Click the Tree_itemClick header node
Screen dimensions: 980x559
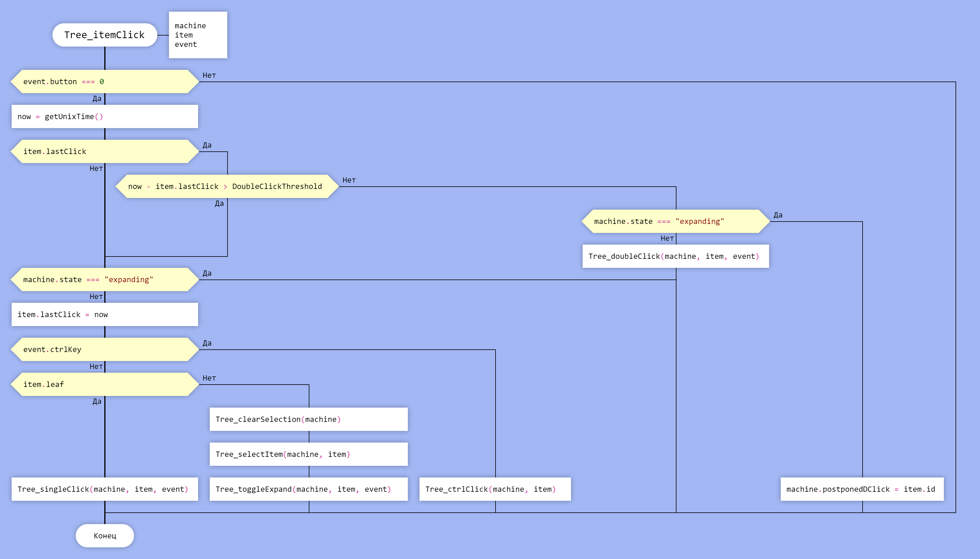point(105,35)
